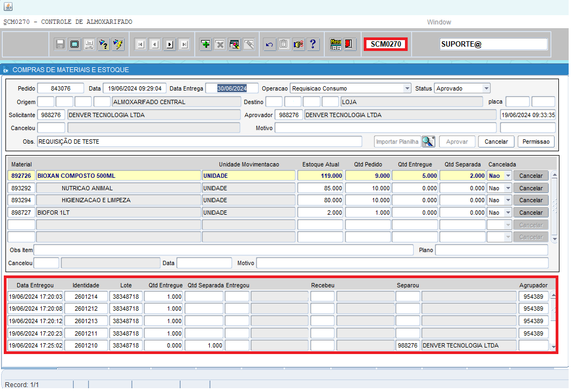Click the Obs field with REQUISIÇÃO DE TESTE
The image size is (573, 392).
coord(199,142)
